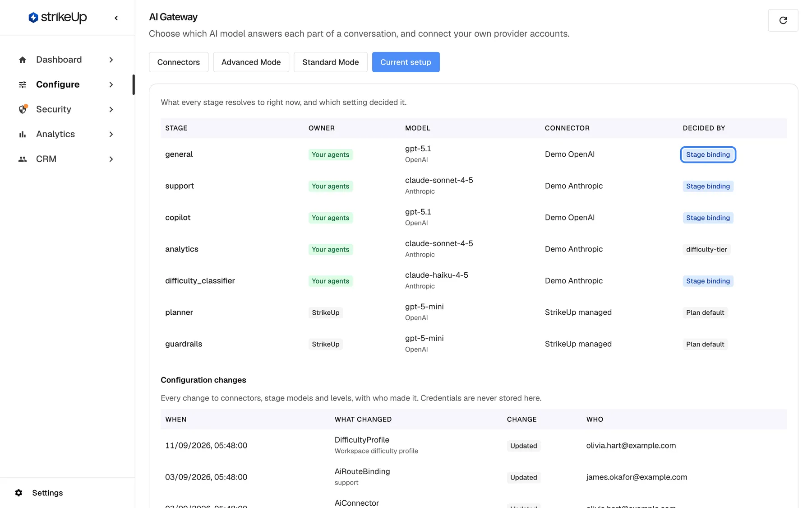Open the Connectors tab
Image resolution: width=812 pixels, height=508 pixels.
click(x=179, y=62)
